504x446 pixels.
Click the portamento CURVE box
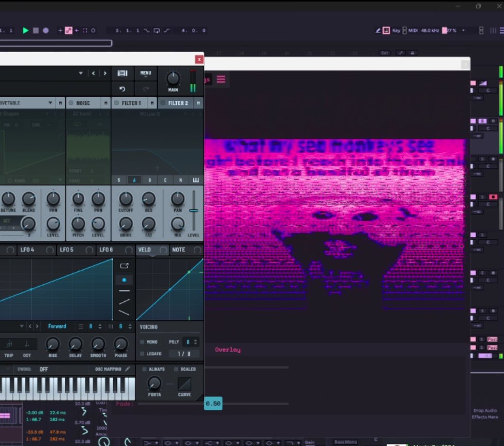point(185,383)
